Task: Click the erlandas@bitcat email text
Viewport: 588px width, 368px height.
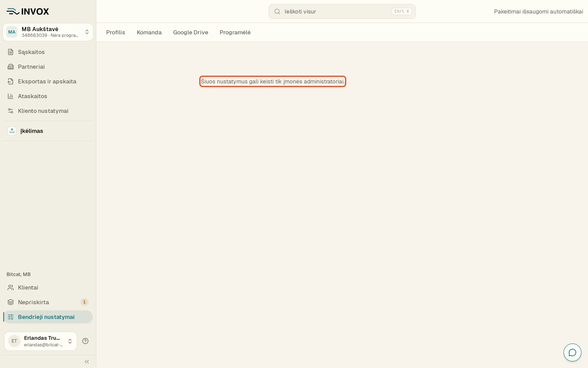Action: (43, 345)
